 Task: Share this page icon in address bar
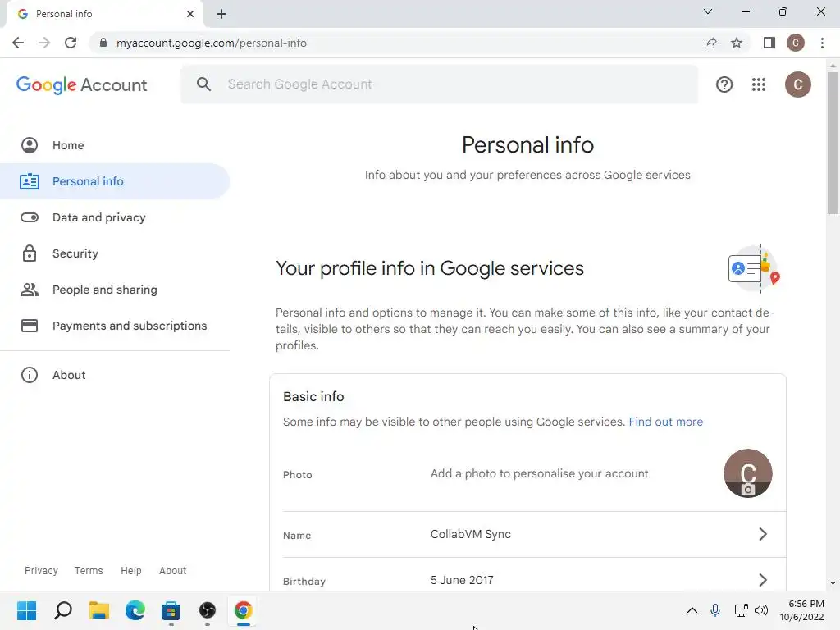pos(710,43)
